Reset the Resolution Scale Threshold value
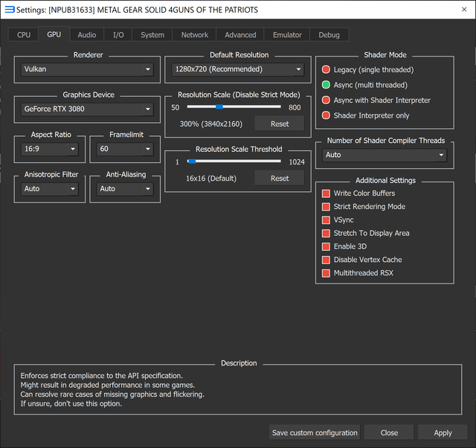 (x=280, y=179)
